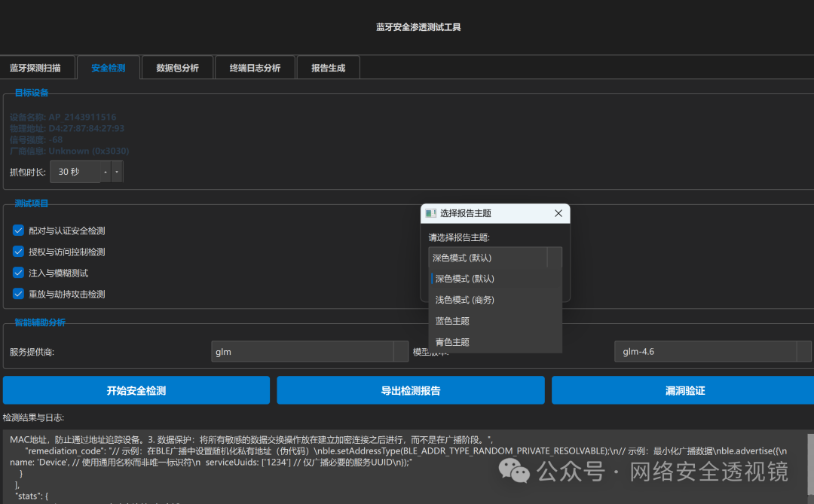The width and height of the screenshot is (814, 504).
Task: Click the 漏洞验证 button
Action: pyautogui.click(x=684, y=390)
